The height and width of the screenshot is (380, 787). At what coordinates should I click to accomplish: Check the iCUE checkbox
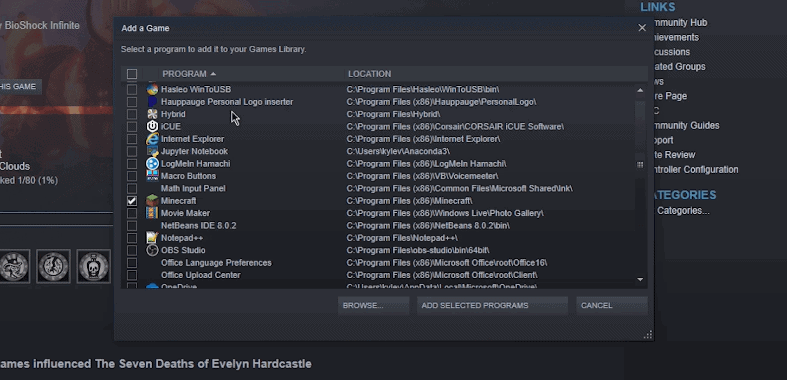click(x=132, y=126)
